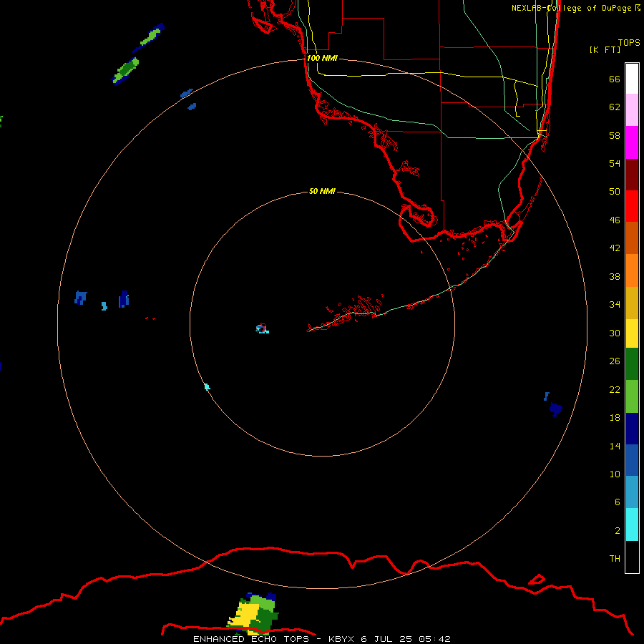The image size is (644, 644).
Task: Select the dark red legend swatch
Action: (x=632, y=175)
